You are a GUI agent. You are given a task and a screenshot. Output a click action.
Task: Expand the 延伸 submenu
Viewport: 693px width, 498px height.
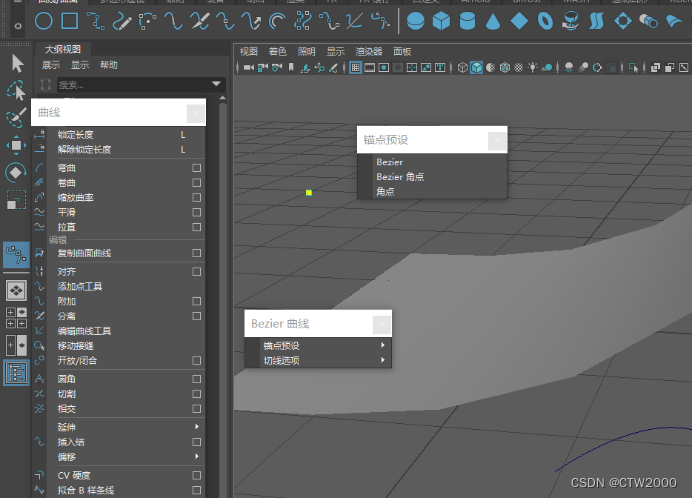pyautogui.click(x=197, y=426)
